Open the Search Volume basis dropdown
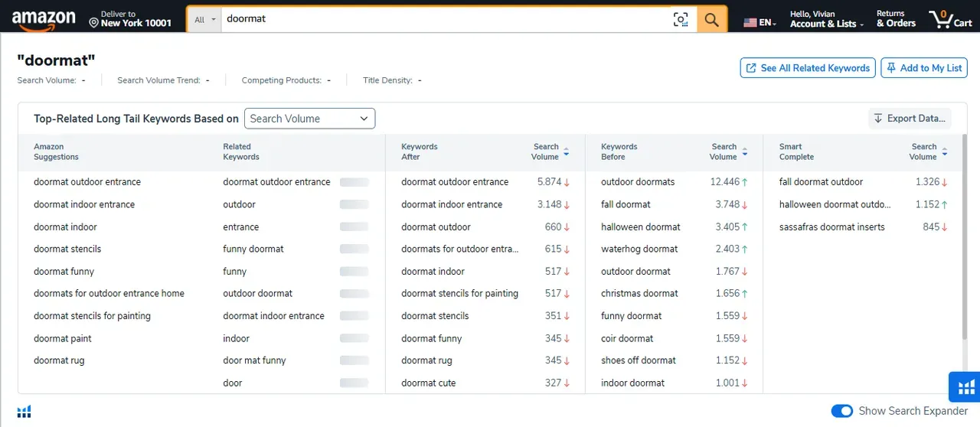This screenshot has width=980, height=427. point(309,119)
